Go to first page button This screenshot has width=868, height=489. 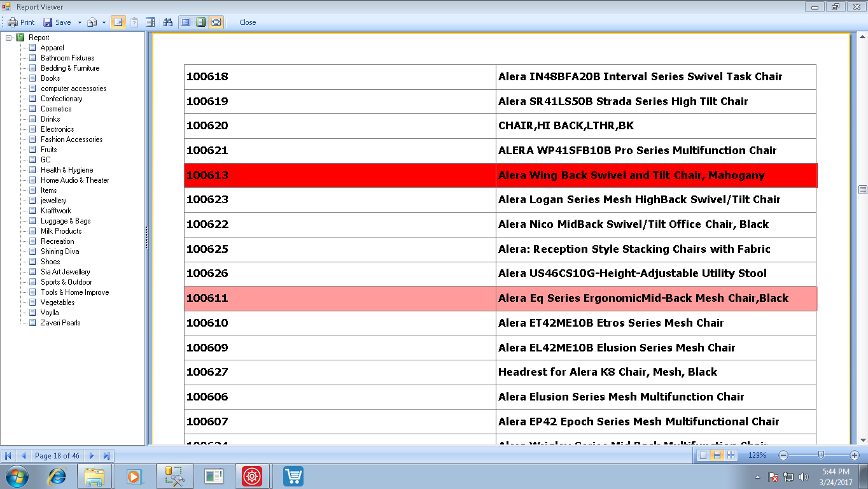pyautogui.click(x=8, y=455)
